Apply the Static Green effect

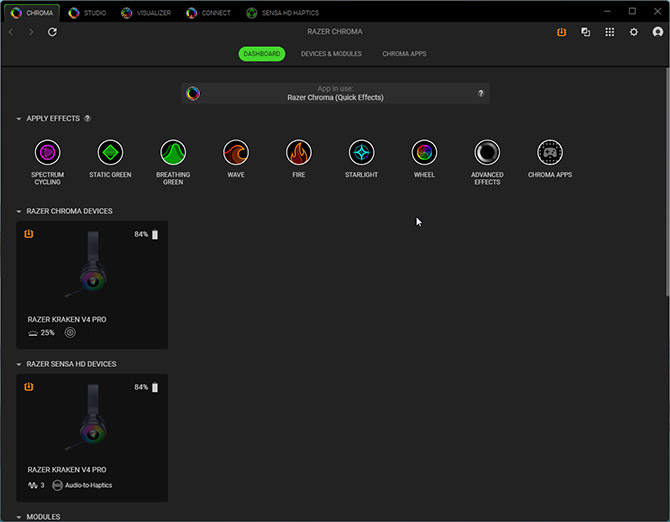pyautogui.click(x=110, y=153)
